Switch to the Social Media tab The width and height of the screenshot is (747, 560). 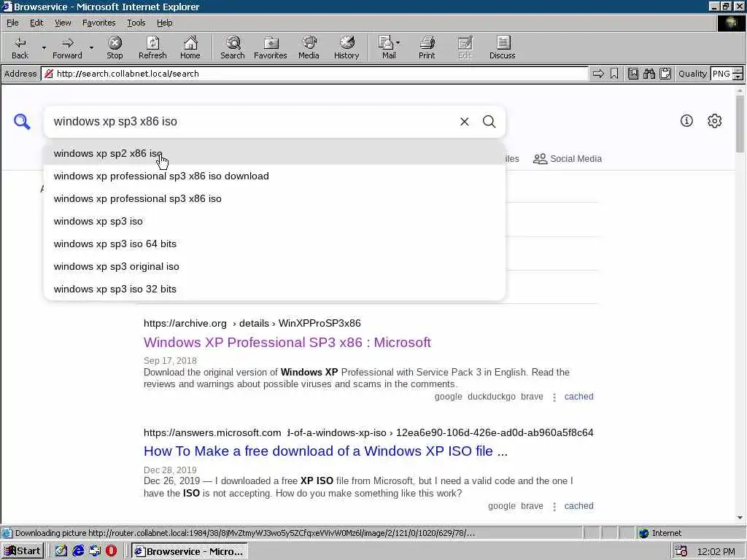tap(568, 159)
